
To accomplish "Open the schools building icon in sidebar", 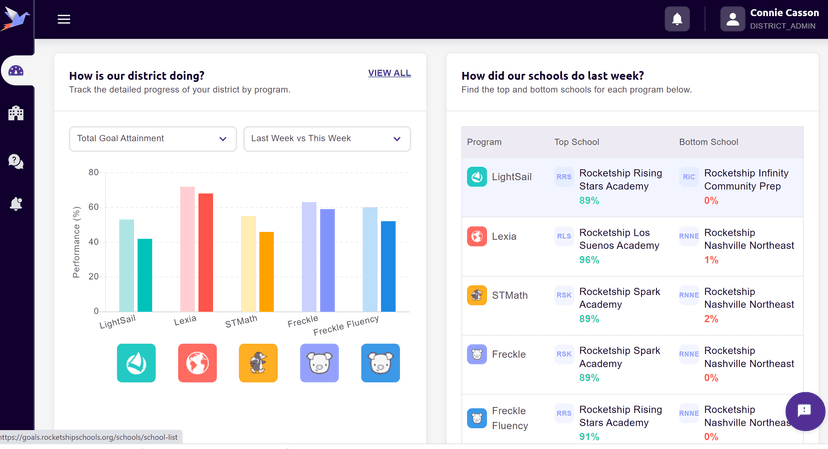I will tap(16, 114).
